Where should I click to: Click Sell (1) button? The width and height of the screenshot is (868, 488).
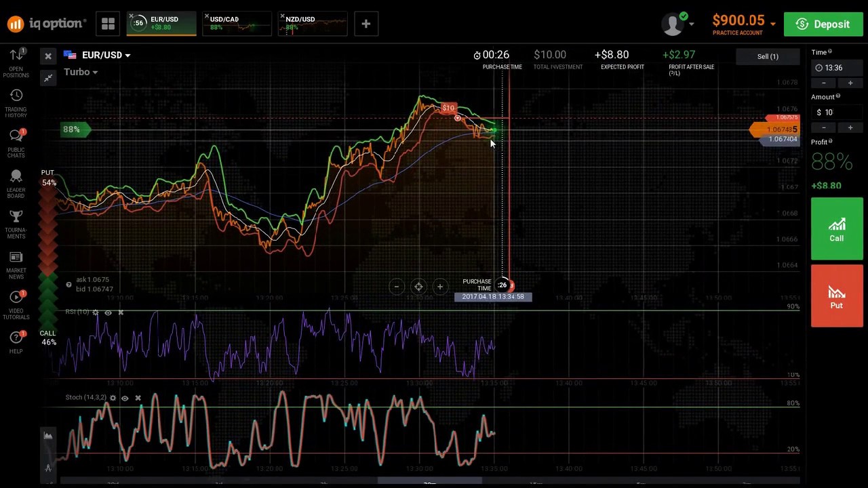click(x=768, y=56)
